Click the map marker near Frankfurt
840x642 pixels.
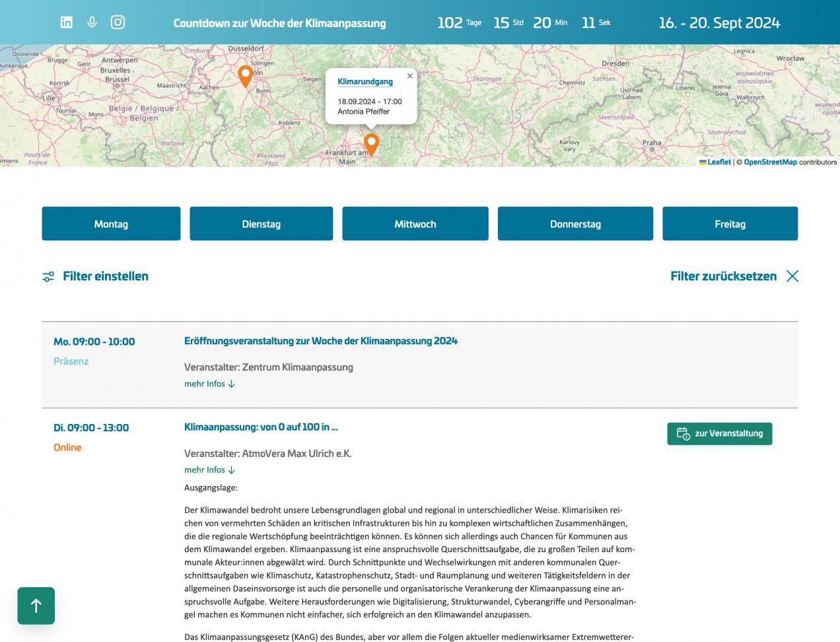click(x=372, y=143)
